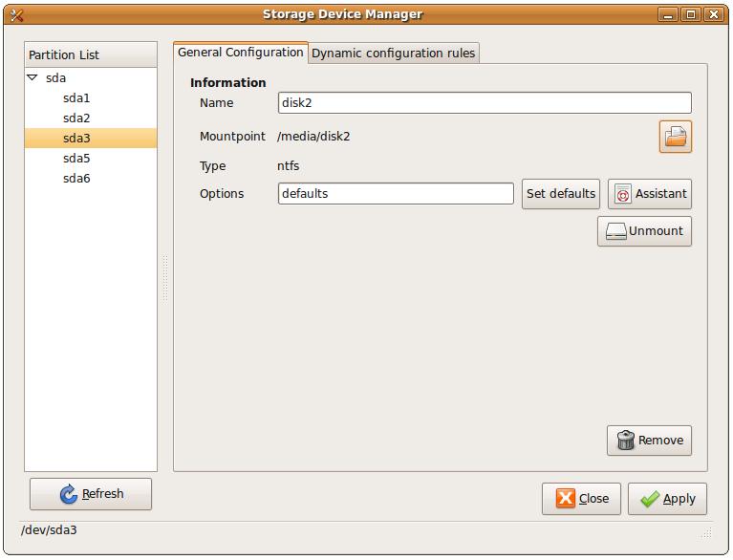Select partition sda2 in the list
Viewport: 733px width, 560px height.
(76, 118)
